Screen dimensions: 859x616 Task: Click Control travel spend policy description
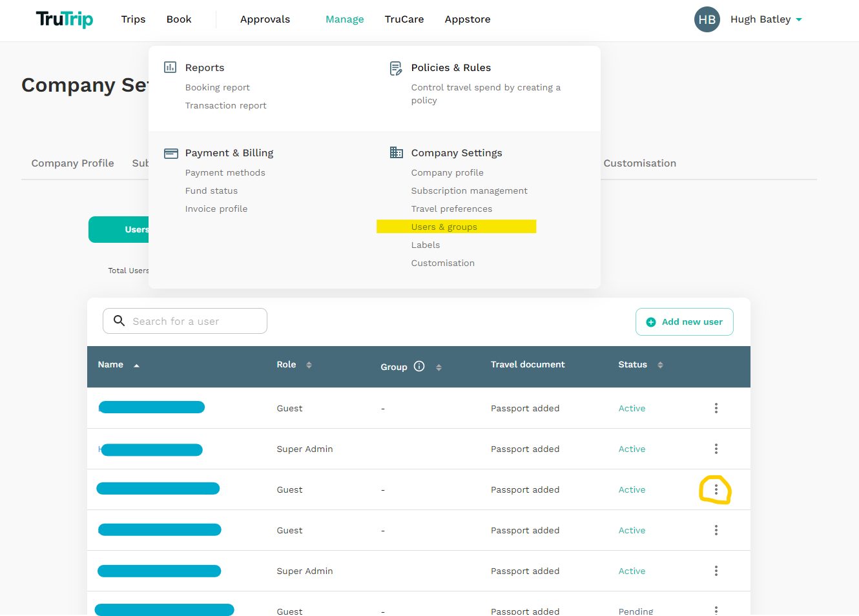point(486,94)
